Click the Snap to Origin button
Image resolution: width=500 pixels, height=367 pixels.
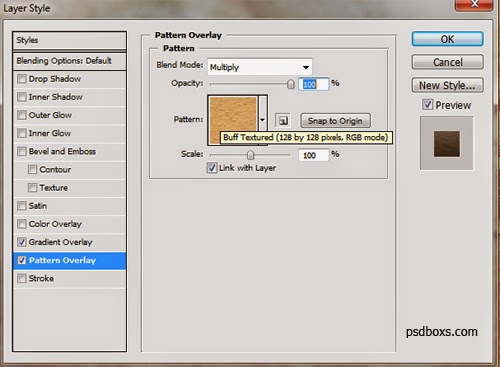pos(335,121)
